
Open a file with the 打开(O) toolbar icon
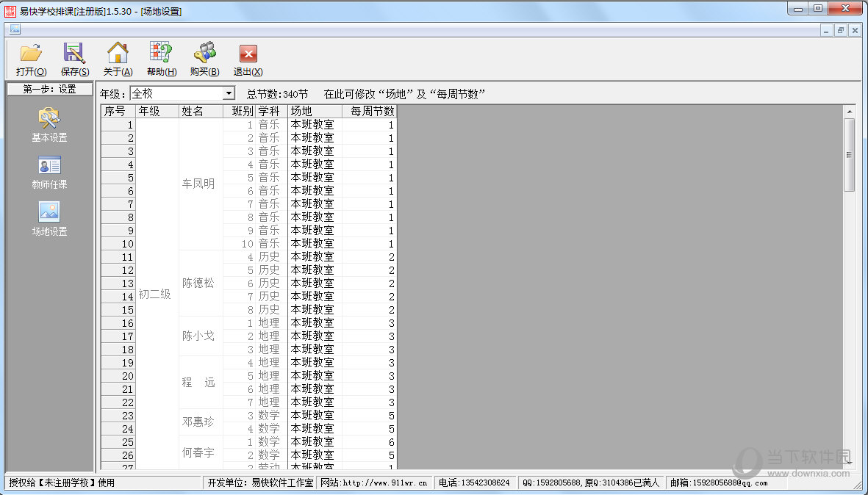(31, 59)
